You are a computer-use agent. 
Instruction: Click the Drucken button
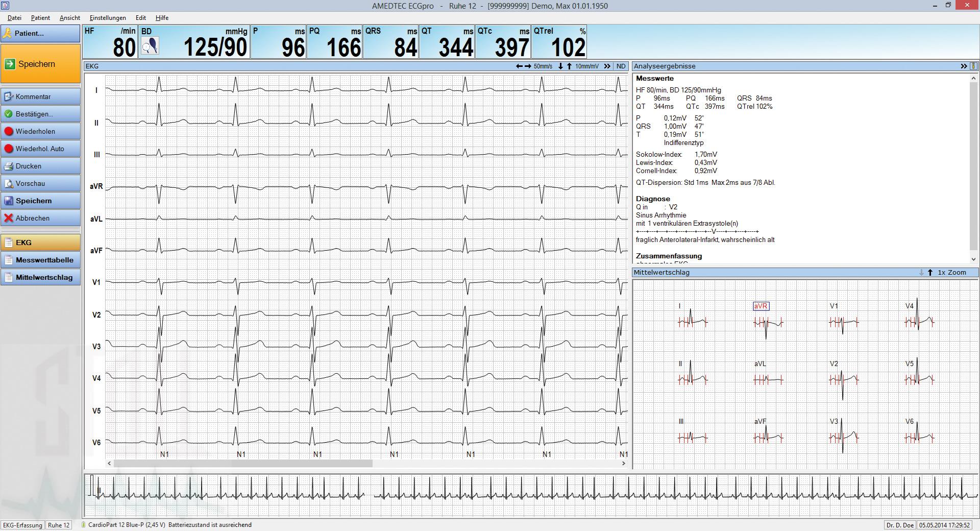(40, 166)
